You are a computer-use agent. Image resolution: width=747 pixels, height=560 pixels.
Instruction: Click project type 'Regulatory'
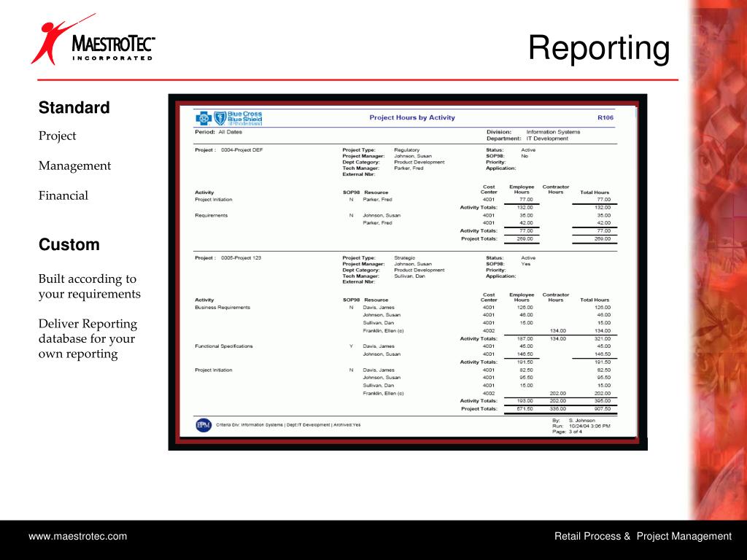tap(407, 150)
